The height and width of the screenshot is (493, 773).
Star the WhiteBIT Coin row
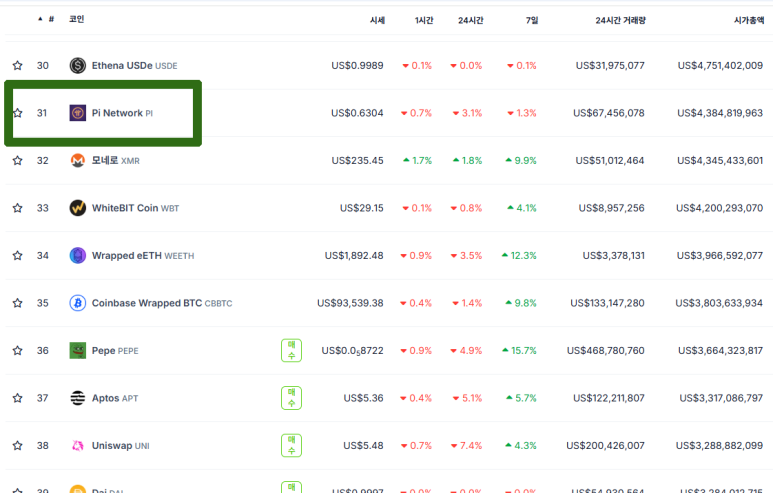[17, 208]
